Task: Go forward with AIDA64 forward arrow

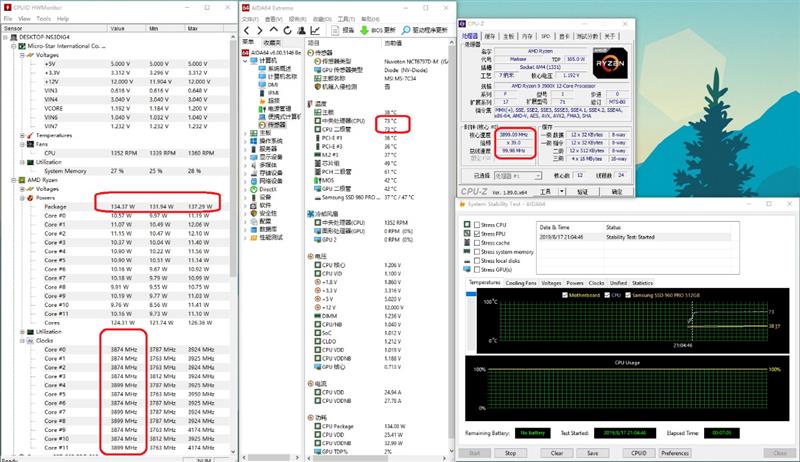Action: click(260, 31)
